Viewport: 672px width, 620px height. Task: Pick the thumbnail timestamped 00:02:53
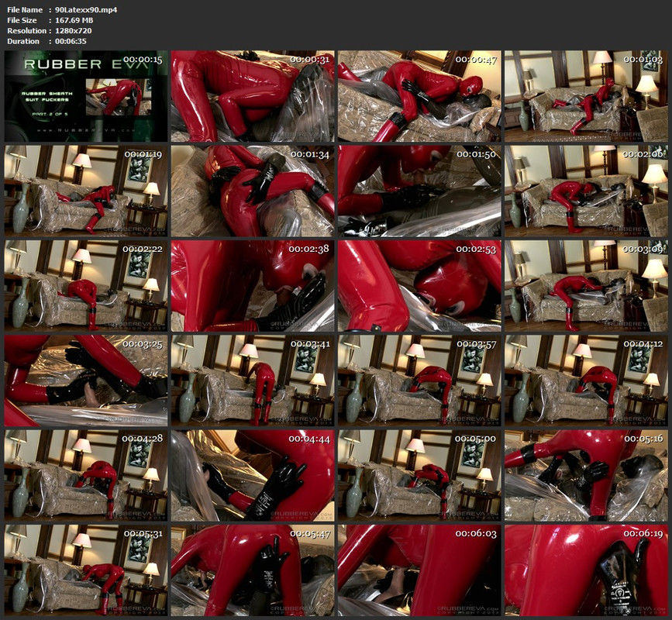pyautogui.click(x=419, y=286)
